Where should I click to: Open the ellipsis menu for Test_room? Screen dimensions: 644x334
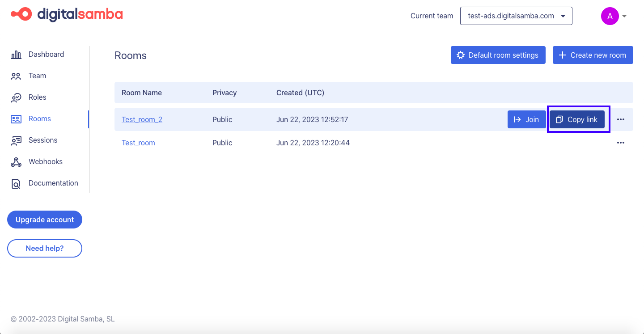coord(621,143)
